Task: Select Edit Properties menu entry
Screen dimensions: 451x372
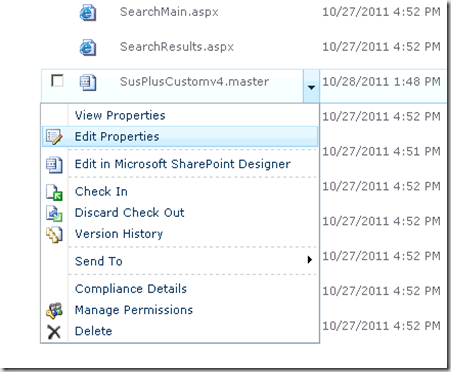Action: coord(180,137)
